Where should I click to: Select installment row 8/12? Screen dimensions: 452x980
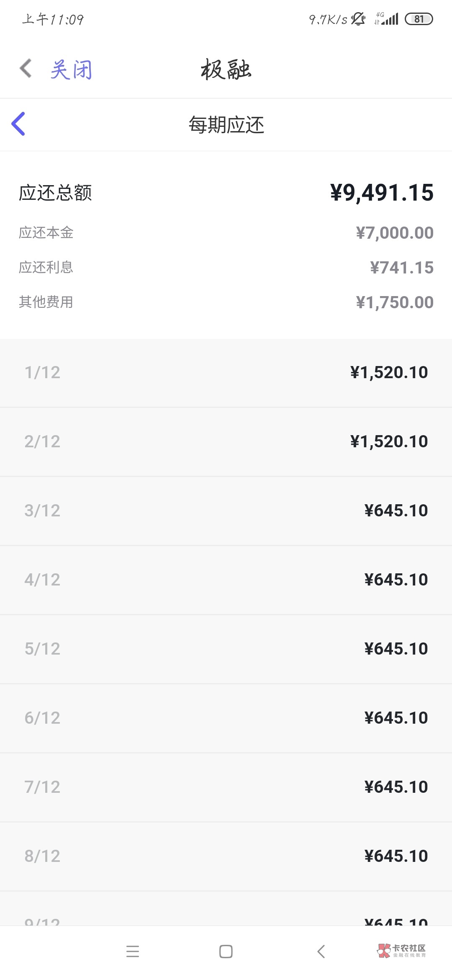[226, 856]
